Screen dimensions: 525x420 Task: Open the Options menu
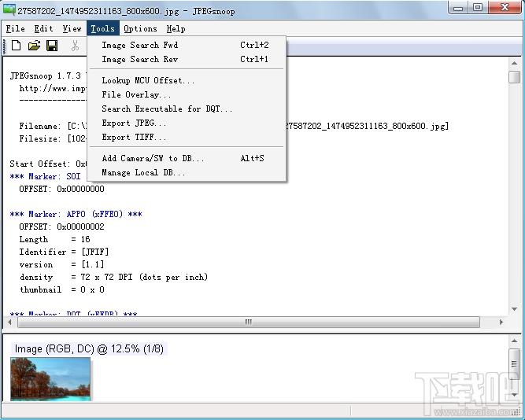[x=140, y=29]
